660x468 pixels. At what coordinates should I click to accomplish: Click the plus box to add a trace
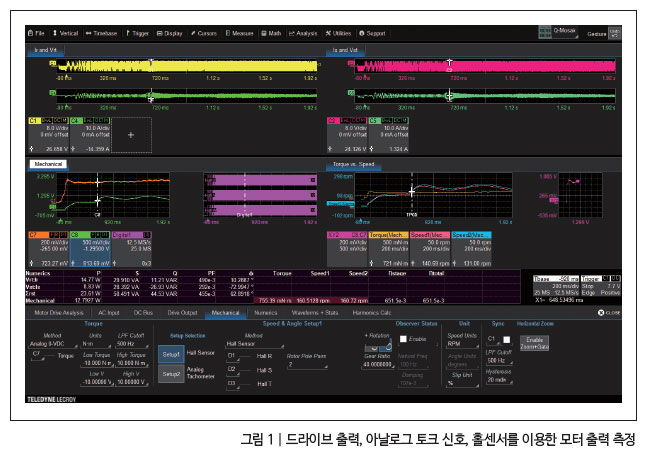point(131,135)
